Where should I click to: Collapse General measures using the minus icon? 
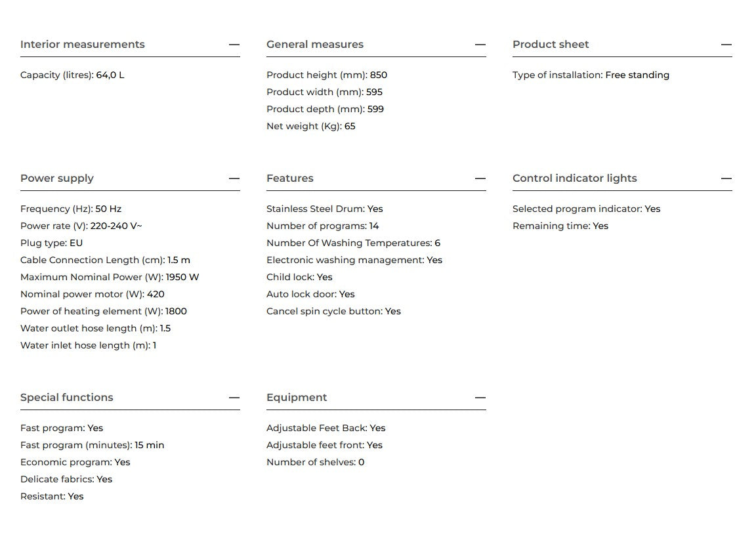(480, 45)
